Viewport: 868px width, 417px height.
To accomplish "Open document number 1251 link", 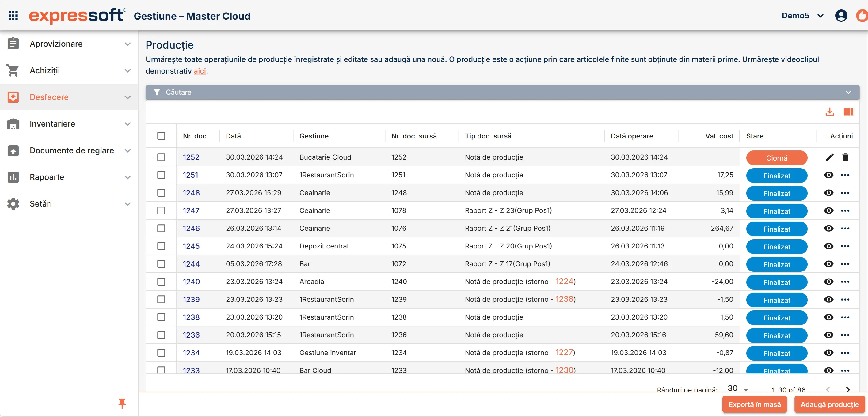I will click(x=190, y=175).
